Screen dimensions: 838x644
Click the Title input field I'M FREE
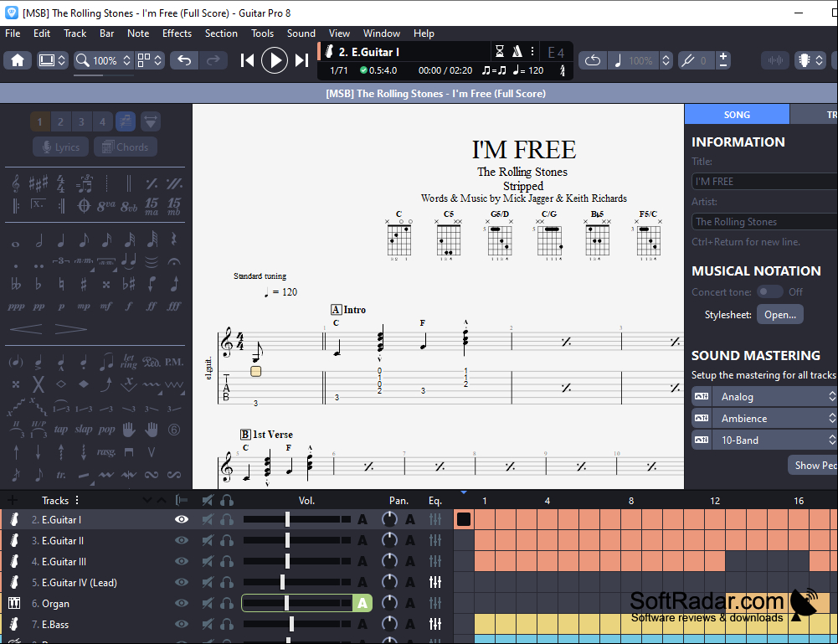(765, 181)
